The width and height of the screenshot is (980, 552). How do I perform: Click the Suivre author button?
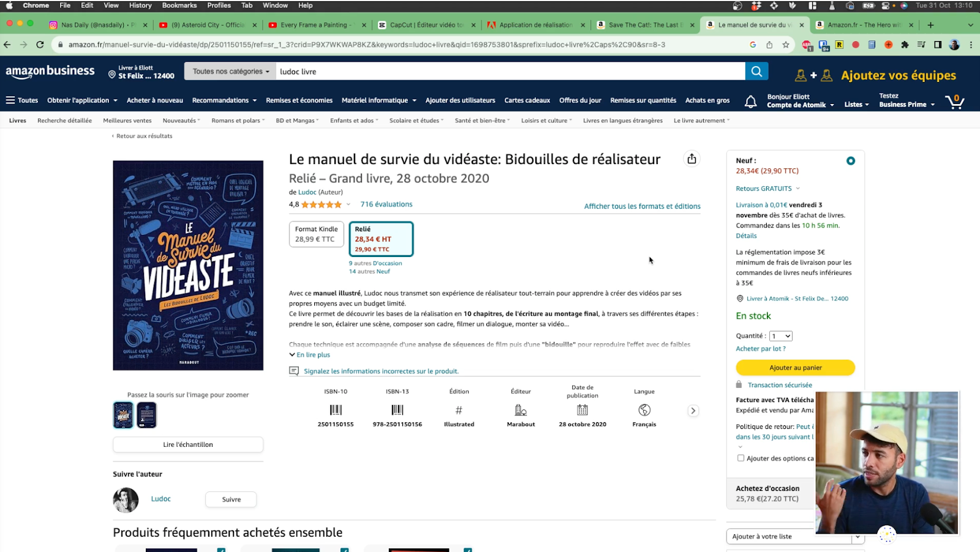tap(231, 499)
